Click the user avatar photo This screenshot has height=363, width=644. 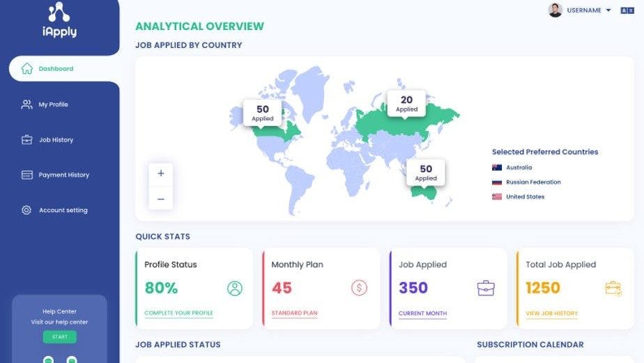pyautogui.click(x=555, y=10)
